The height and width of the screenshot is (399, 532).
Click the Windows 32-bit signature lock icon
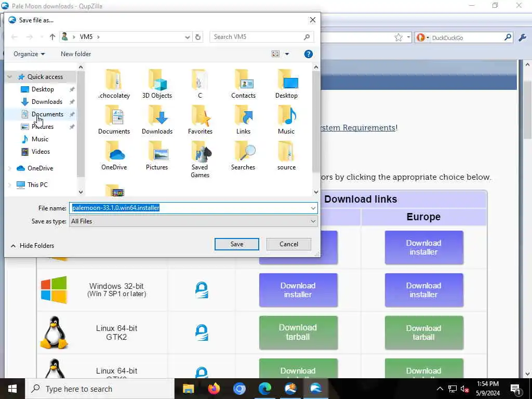click(x=202, y=290)
